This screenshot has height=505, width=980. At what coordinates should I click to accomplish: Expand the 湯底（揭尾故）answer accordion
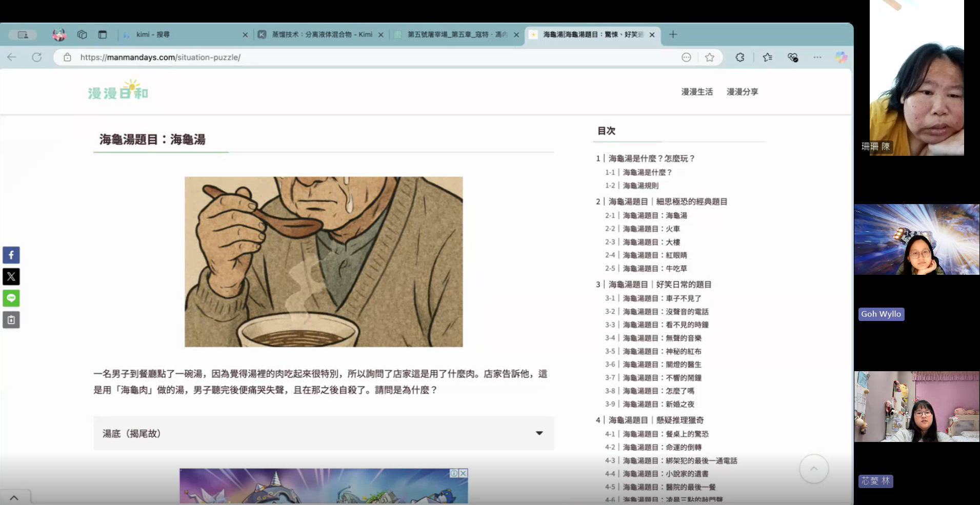click(x=323, y=434)
